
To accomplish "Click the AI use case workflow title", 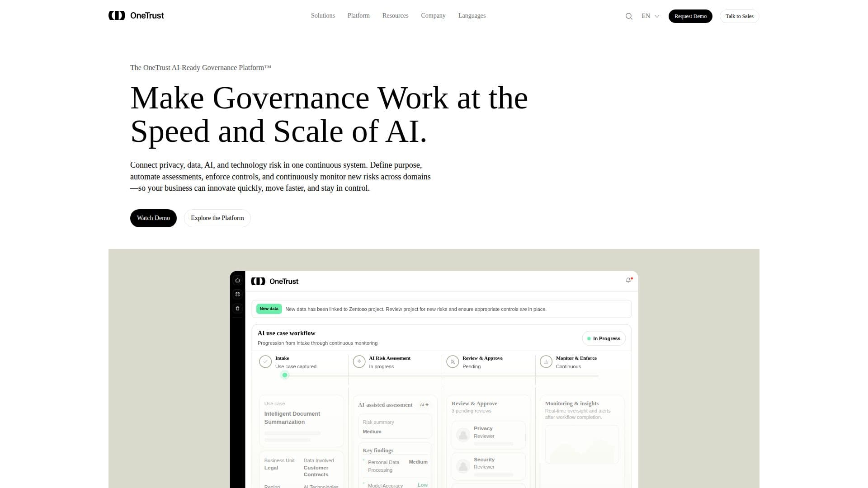I will 287,333.
